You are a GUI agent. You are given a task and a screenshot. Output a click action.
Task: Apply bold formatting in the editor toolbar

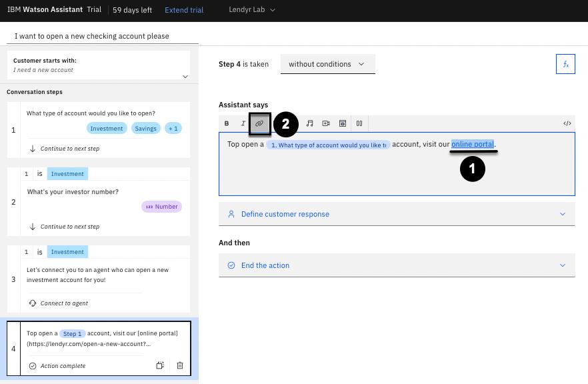[x=227, y=123]
